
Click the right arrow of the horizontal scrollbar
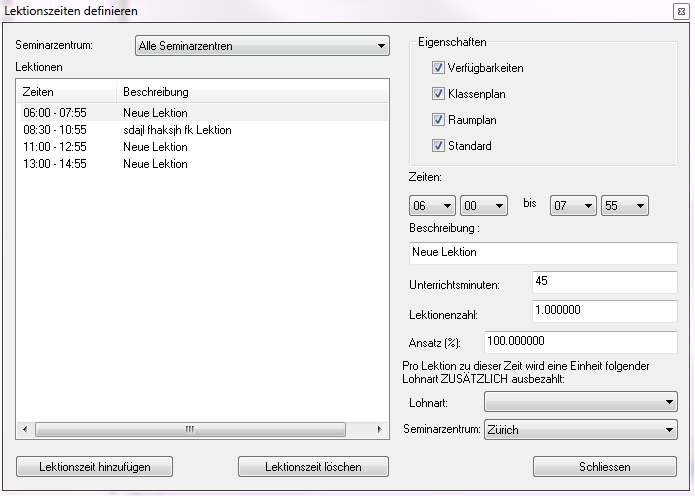(378, 429)
